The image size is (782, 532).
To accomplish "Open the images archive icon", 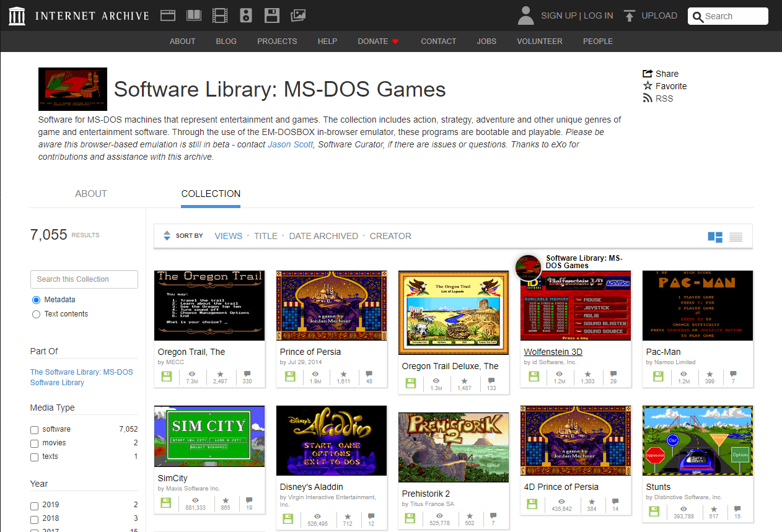I will pos(297,15).
